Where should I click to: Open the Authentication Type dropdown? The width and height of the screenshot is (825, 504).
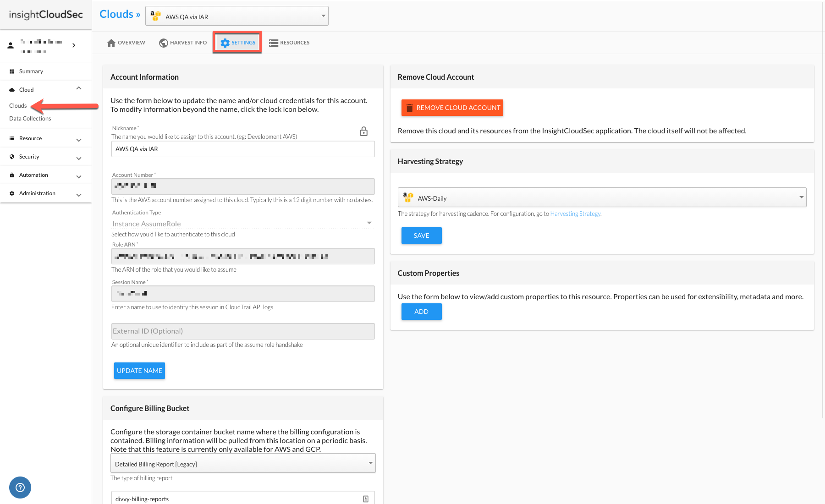(x=243, y=224)
